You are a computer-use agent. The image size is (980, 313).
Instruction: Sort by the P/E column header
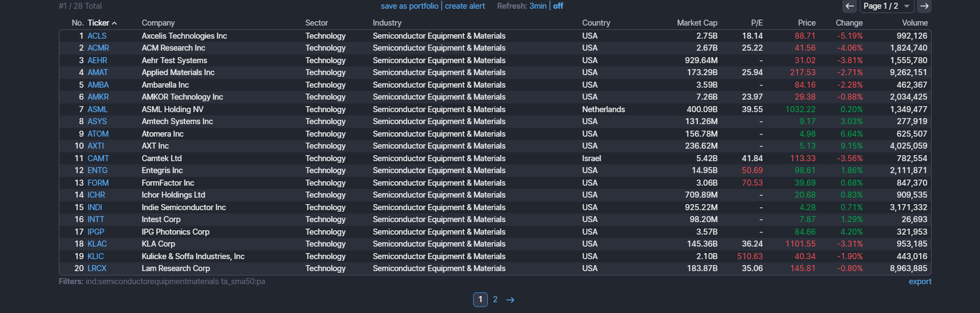(x=757, y=23)
